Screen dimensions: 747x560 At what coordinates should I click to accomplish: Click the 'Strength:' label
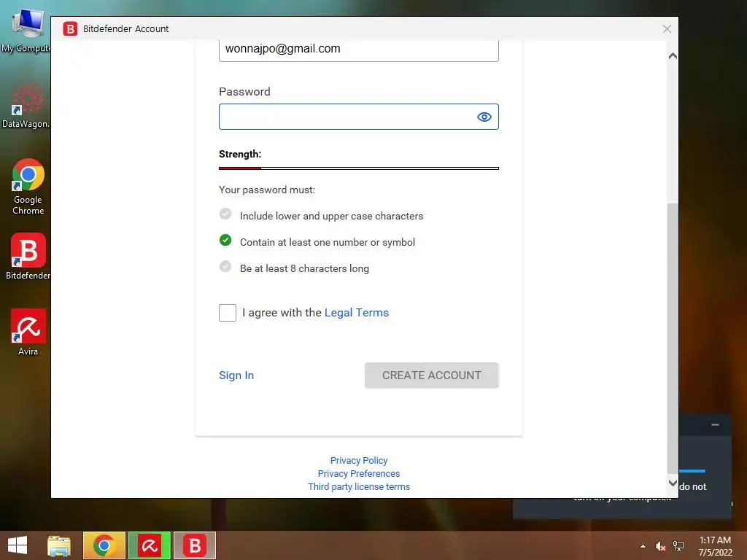240,154
